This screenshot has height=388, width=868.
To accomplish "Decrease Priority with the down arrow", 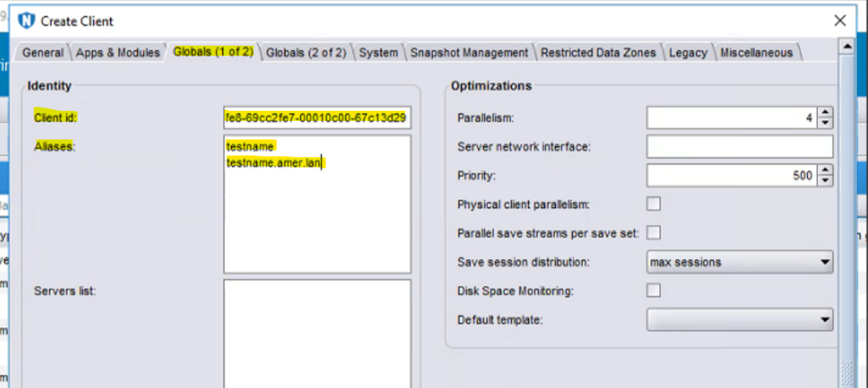I will point(825,180).
